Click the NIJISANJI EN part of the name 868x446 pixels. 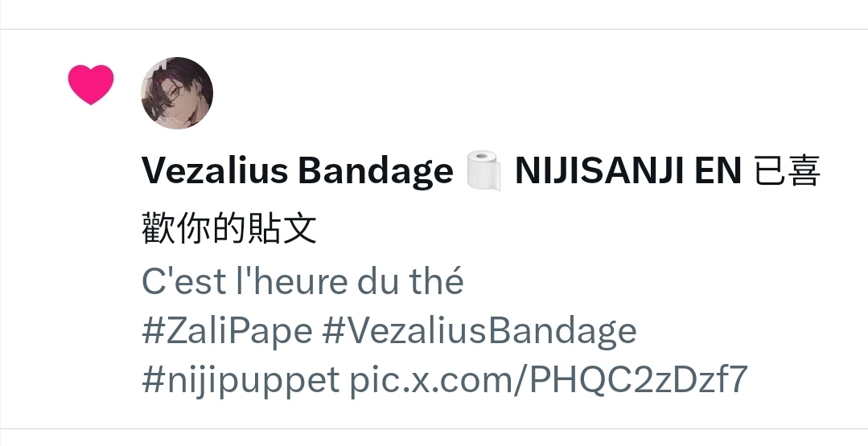point(627,171)
